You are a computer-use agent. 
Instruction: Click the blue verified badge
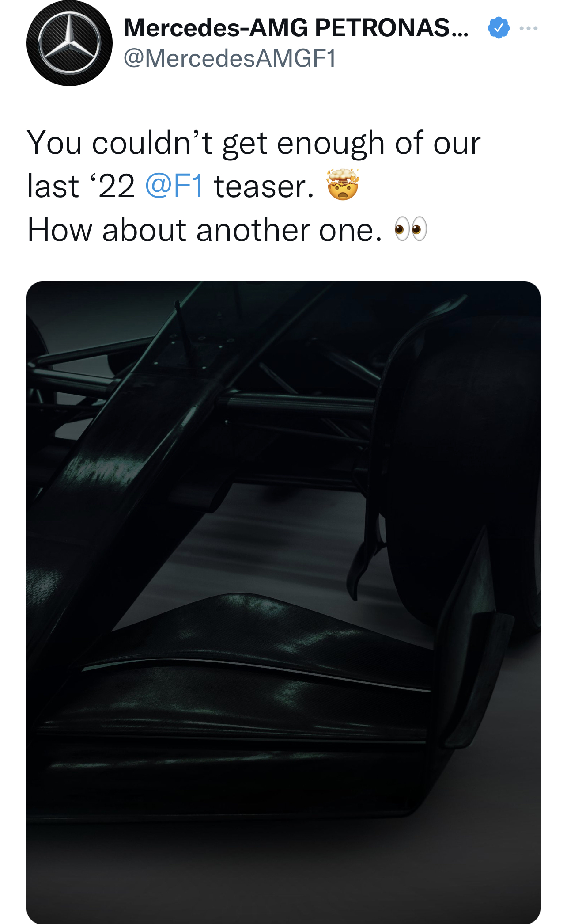tap(498, 28)
